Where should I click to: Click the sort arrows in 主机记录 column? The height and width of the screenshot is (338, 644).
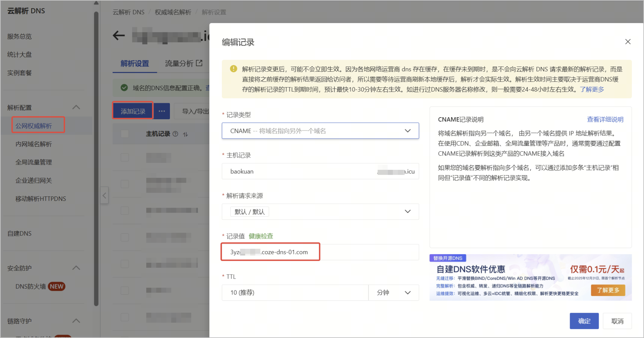coord(186,134)
